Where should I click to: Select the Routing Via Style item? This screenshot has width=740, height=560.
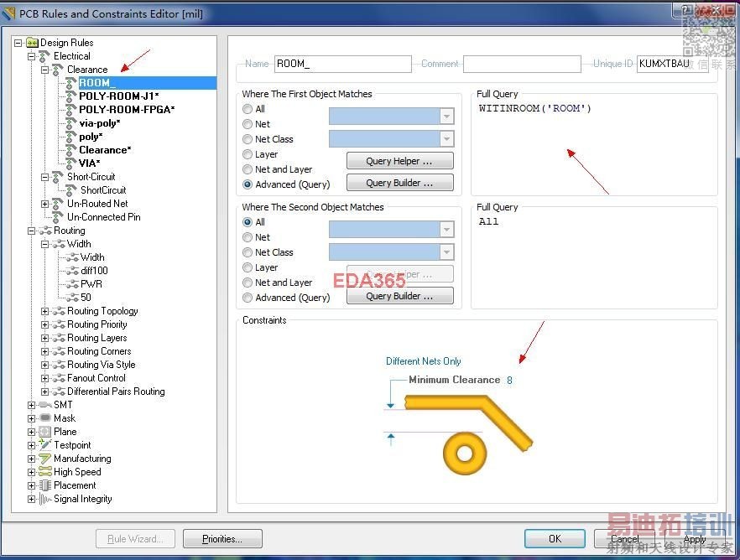pyautogui.click(x=101, y=365)
